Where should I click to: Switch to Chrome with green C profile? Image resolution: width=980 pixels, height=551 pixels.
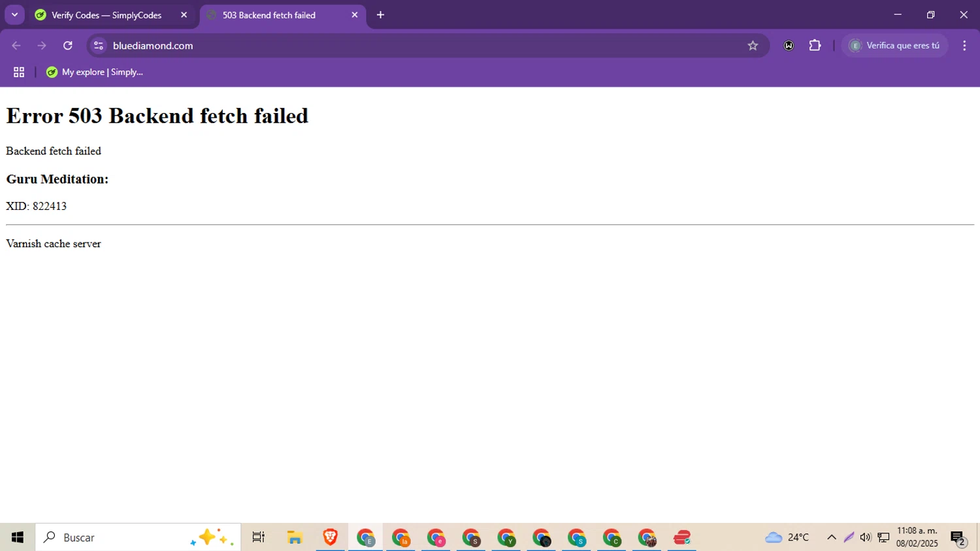pos(612,537)
